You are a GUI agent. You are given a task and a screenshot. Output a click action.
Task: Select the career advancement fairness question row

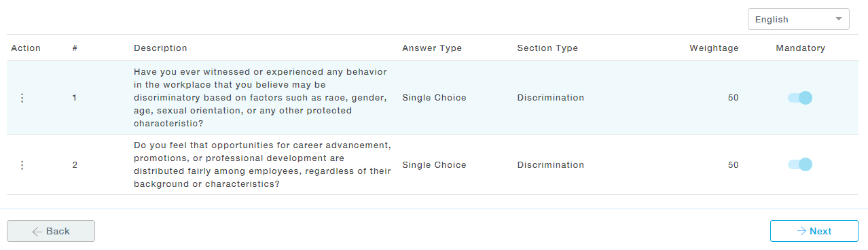[434, 165]
